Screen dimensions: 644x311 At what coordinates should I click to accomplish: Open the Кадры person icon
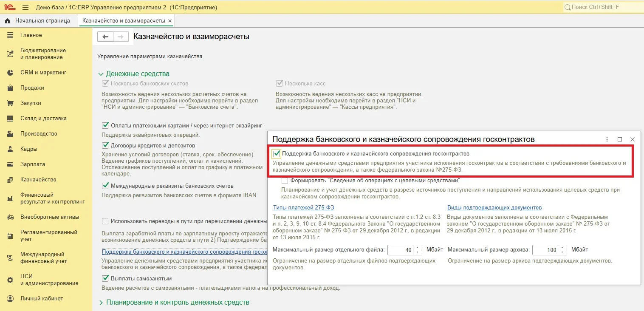10,149
